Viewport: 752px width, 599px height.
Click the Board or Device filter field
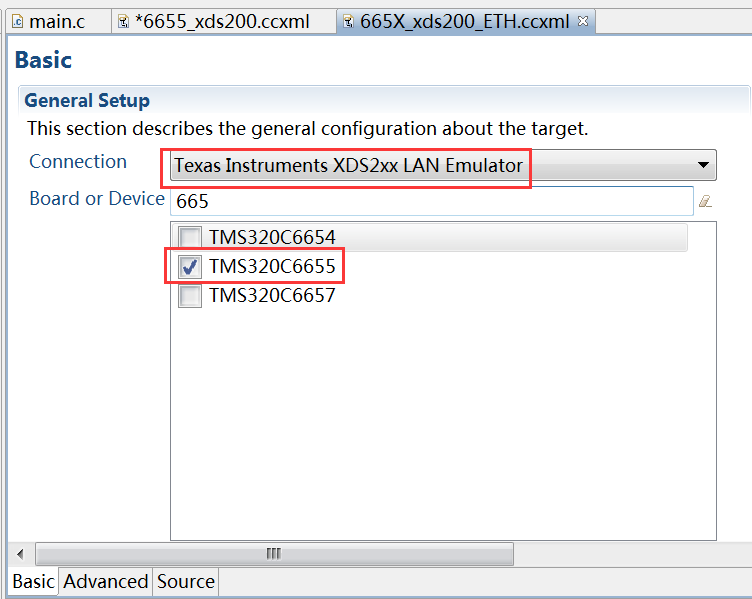click(x=432, y=201)
